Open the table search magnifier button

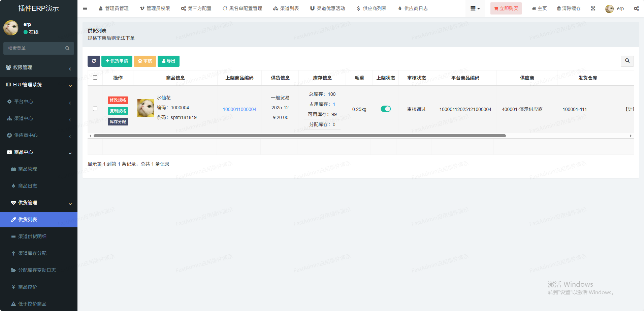[x=627, y=61]
